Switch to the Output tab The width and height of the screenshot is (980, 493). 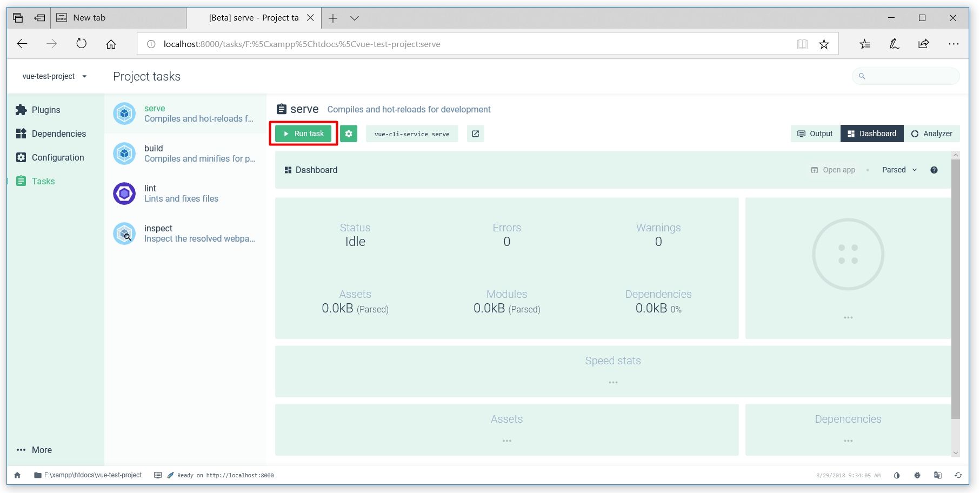tap(815, 134)
